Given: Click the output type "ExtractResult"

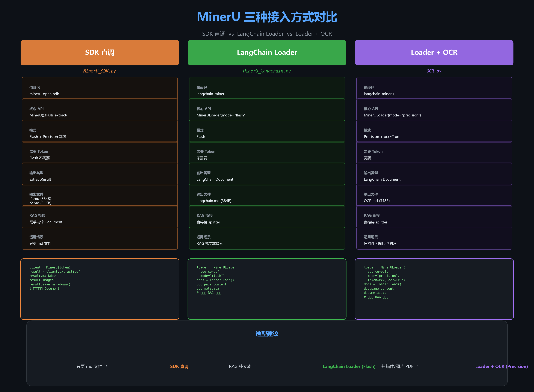Looking at the screenshot, I should click(40, 179).
